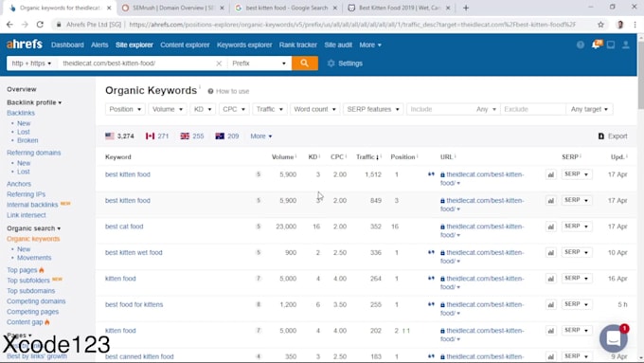Screen dimensions: 644x363
Task: Show chart icon for best cat food row
Action: click(x=551, y=227)
